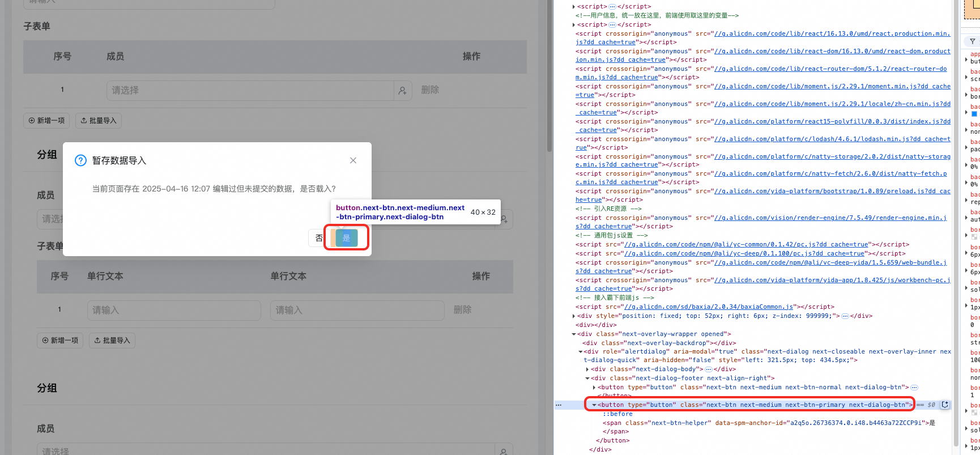Click 批量导入 under the first 子表单
This screenshot has width=980, height=455.
click(99, 121)
